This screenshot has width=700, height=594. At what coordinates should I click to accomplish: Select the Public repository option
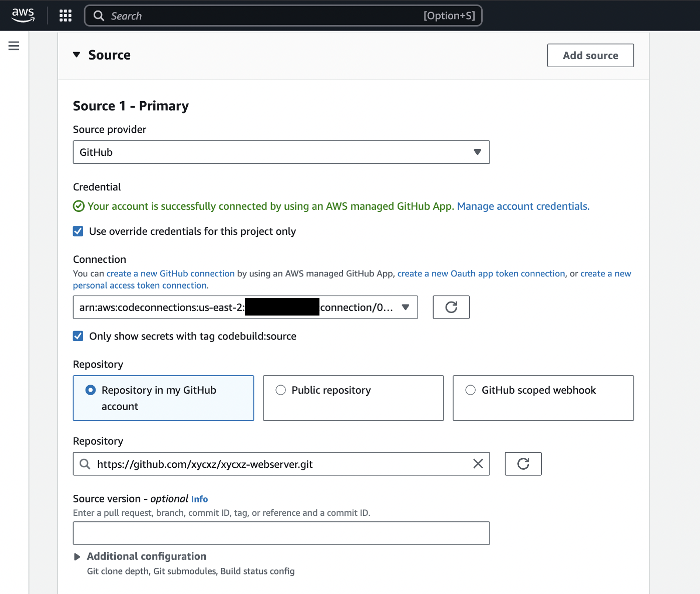tap(281, 390)
